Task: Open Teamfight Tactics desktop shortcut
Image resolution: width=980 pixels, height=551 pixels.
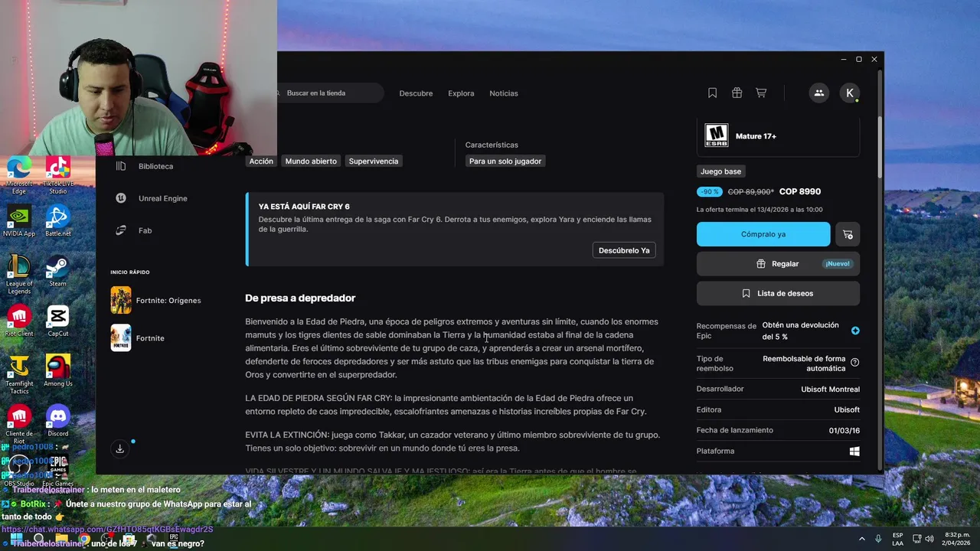Action: [19, 374]
